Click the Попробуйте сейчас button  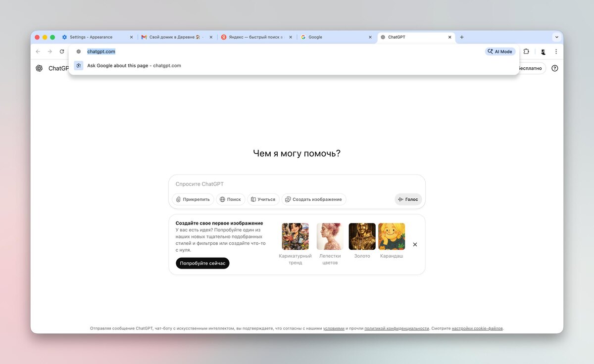202,263
